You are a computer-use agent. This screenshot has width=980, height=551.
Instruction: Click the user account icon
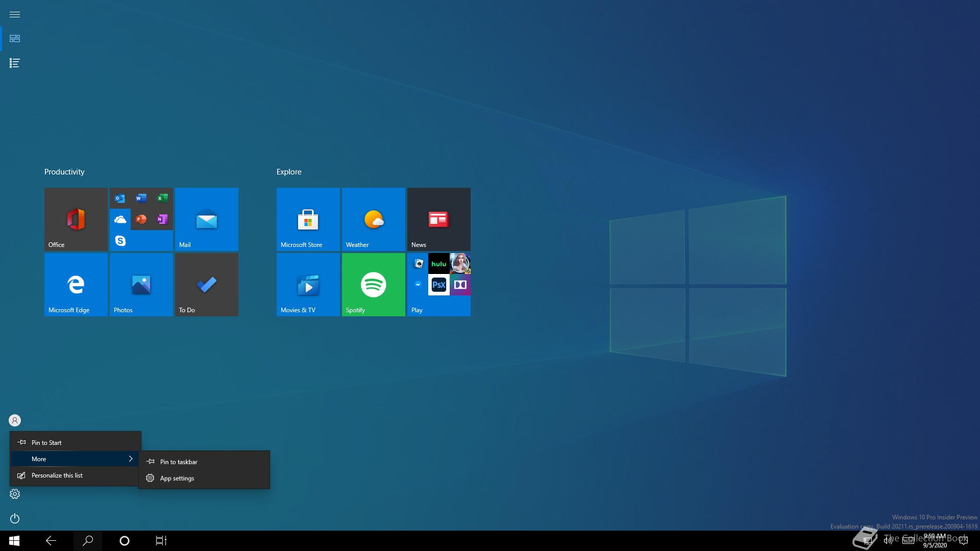pyautogui.click(x=15, y=420)
